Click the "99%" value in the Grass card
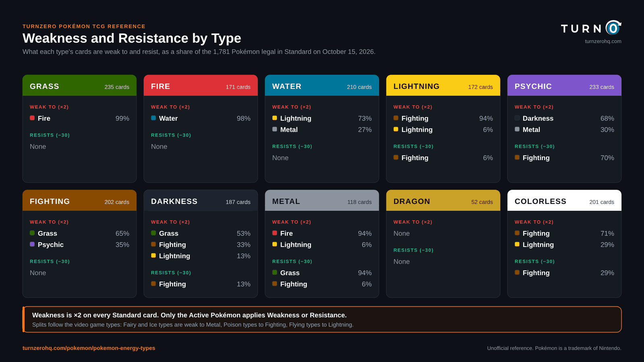 (122, 118)
